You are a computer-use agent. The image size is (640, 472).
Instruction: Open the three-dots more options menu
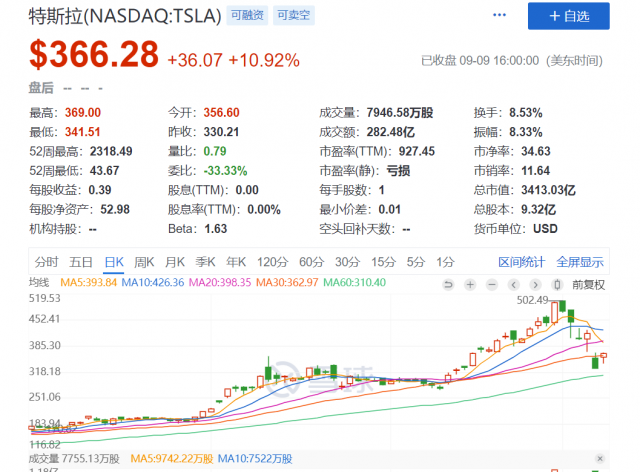(499, 15)
